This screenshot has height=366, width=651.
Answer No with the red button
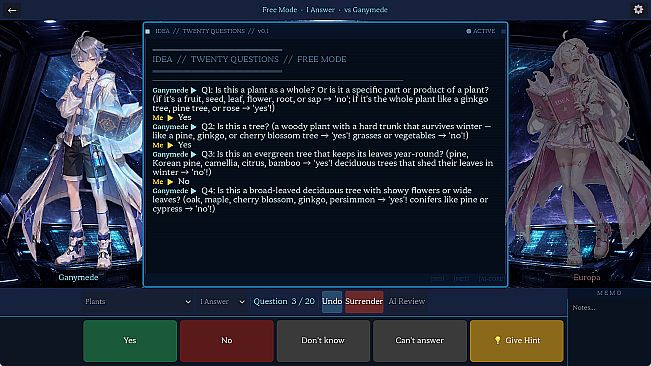[227, 341]
